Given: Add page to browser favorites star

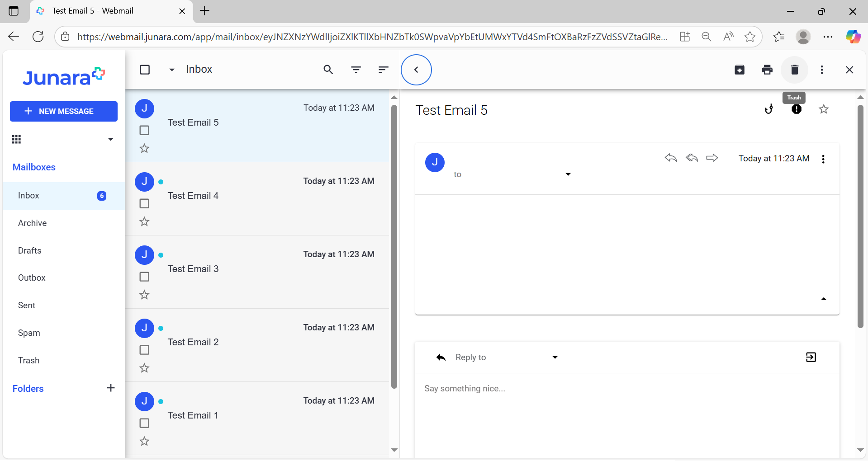Looking at the screenshot, I should click(749, 37).
